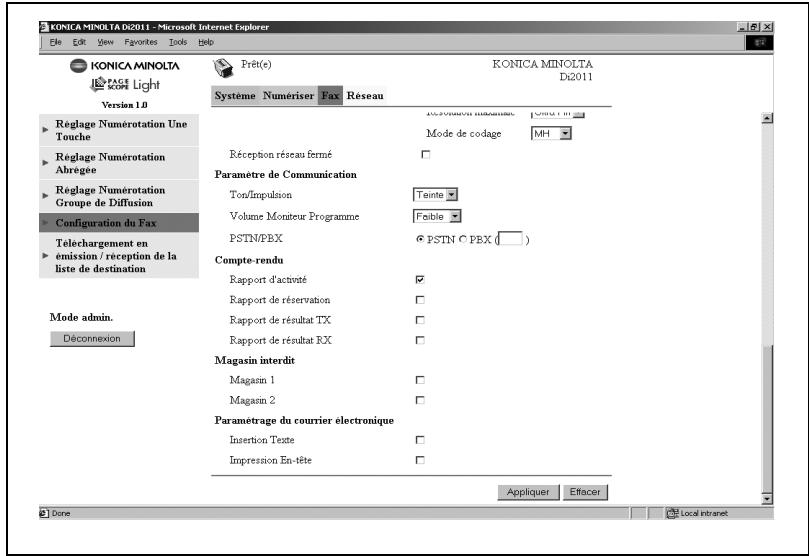809x556 pixels.
Task: Click the vertical scrollbar thumb
Action: [767, 418]
